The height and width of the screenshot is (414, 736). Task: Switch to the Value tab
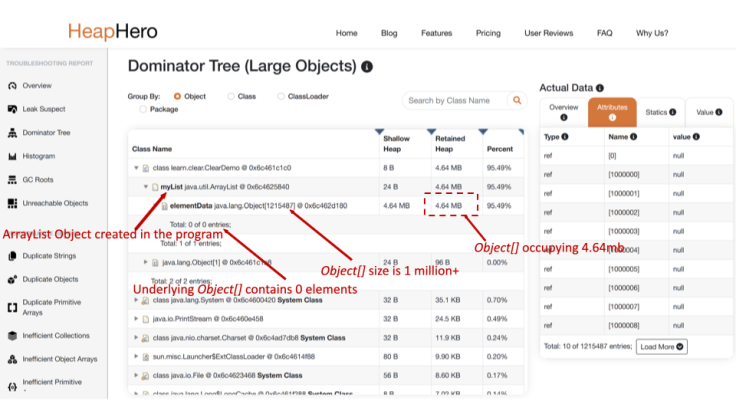tap(709, 112)
